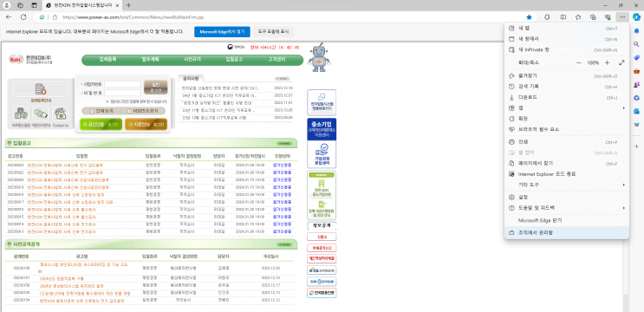This screenshot has width=644, height=312.
Task: Click the full screen arrows icon in menu
Action: tap(621, 62)
